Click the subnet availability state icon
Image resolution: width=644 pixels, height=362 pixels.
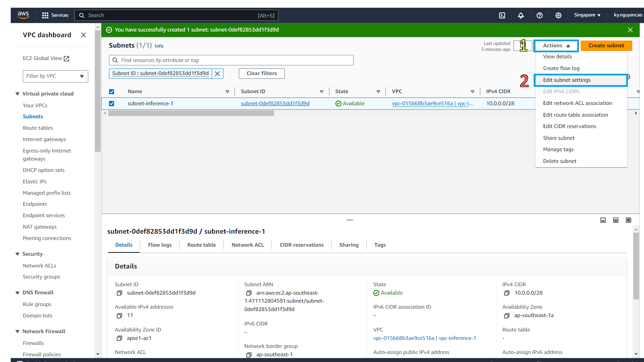(338, 104)
